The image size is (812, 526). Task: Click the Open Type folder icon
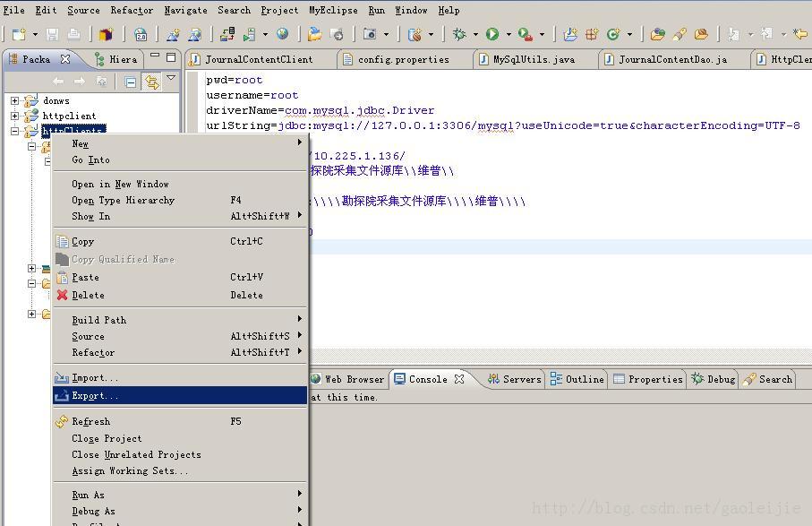click(x=658, y=34)
